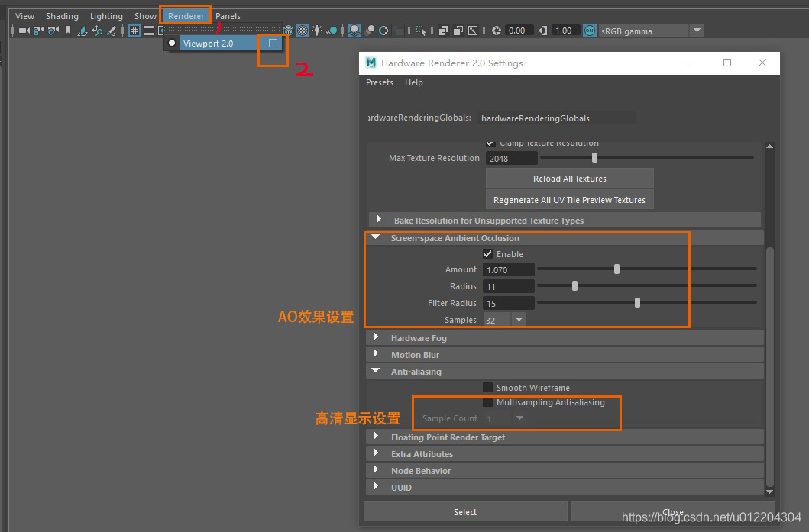Click the Reload All Textures button
This screenshot has height=532, width=809.
[x=570, y=179]
